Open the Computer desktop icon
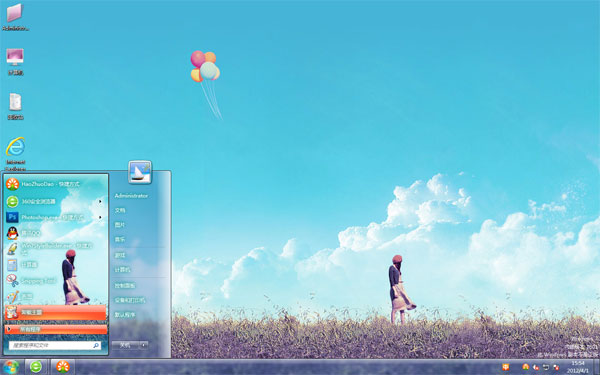Screen dimensions: 600x375 pos(15,62)
